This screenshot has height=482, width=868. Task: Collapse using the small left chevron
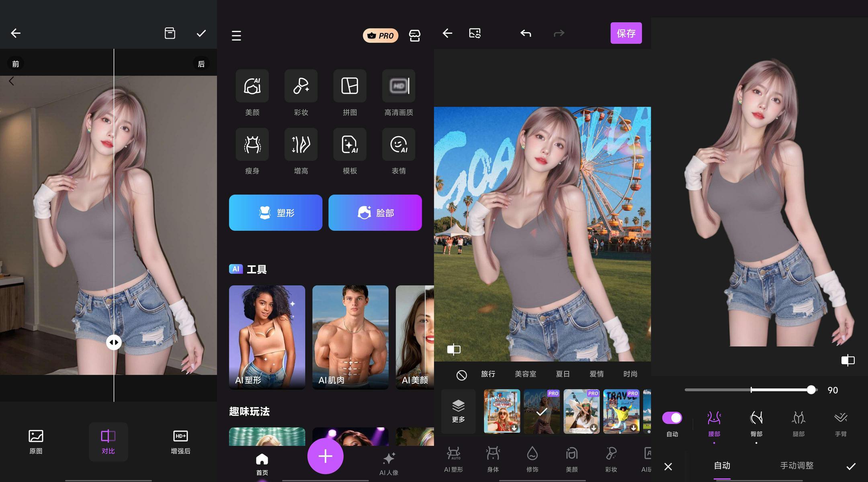tap(11, 81)
